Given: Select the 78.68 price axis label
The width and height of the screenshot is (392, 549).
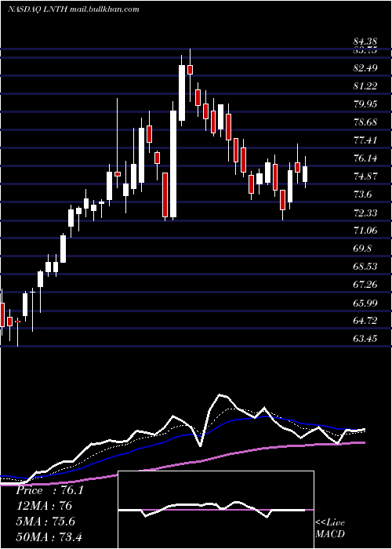Looking at the screenshot, I should click(365, 122).
